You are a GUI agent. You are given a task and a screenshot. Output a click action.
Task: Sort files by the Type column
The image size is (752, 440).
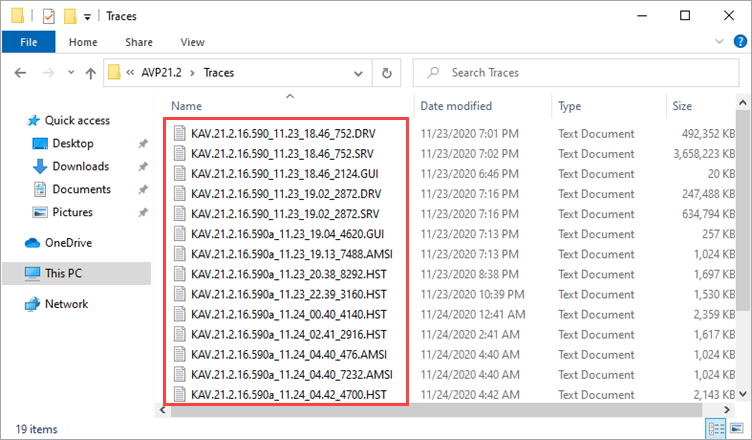[569, 106]
